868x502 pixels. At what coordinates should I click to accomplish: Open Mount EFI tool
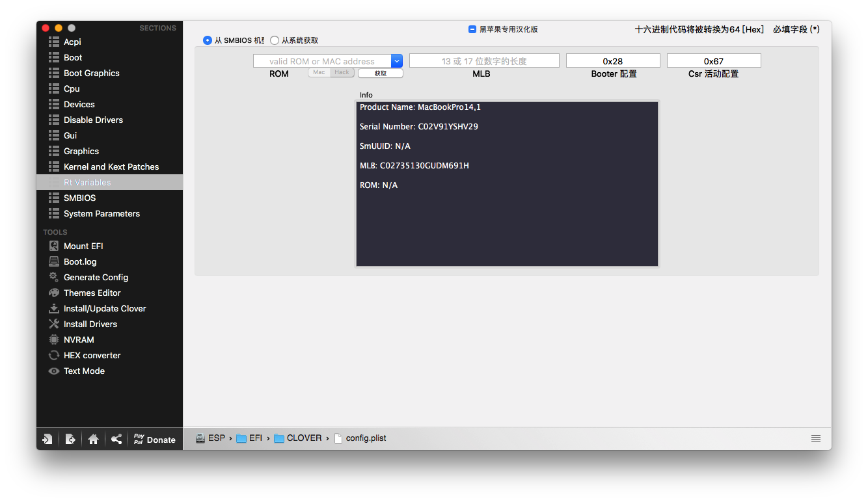[83, 246]
